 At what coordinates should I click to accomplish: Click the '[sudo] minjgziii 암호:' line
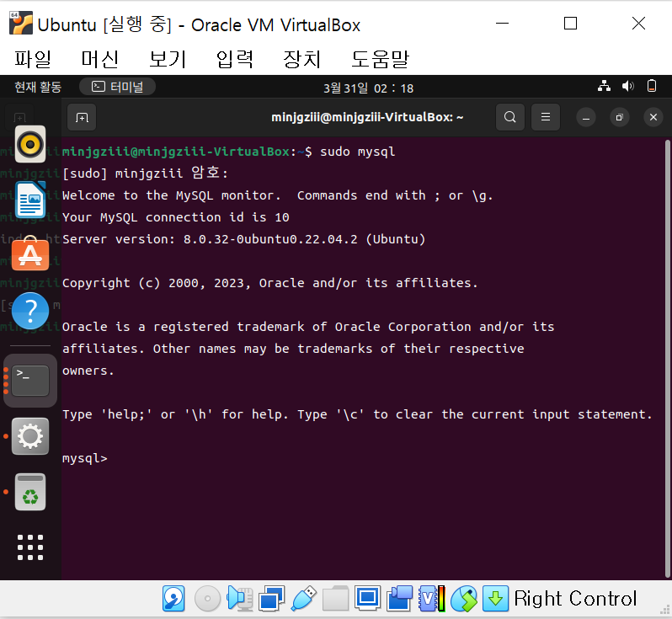click(145, 173)
